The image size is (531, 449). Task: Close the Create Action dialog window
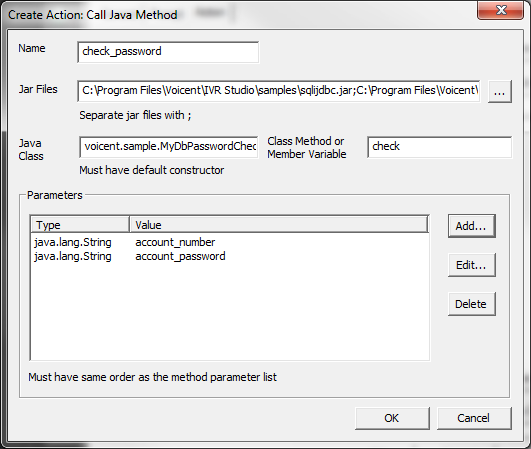click(501, 10)
